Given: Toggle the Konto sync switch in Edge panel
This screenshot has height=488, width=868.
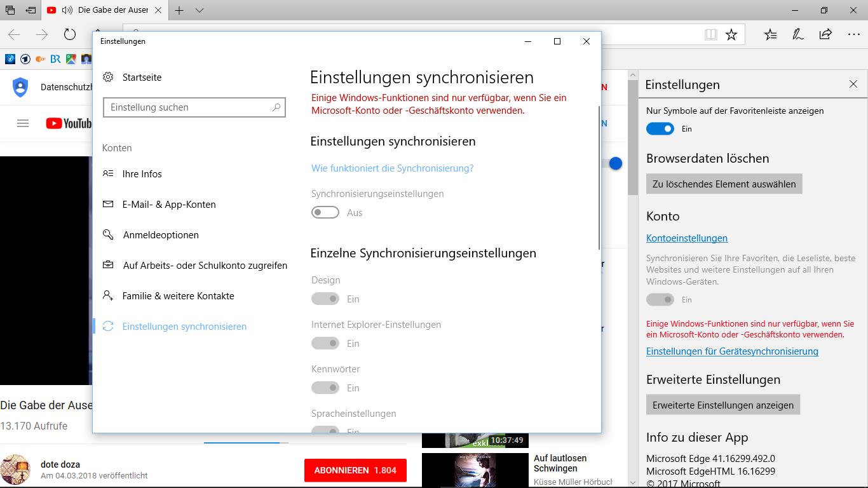Looking at the screenshot, I should (660, 299).
